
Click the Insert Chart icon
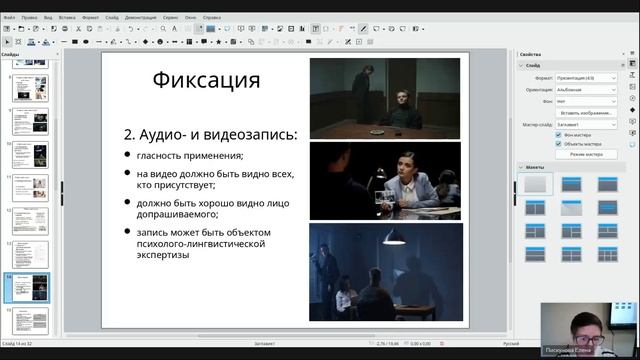(x=302, y=29)
